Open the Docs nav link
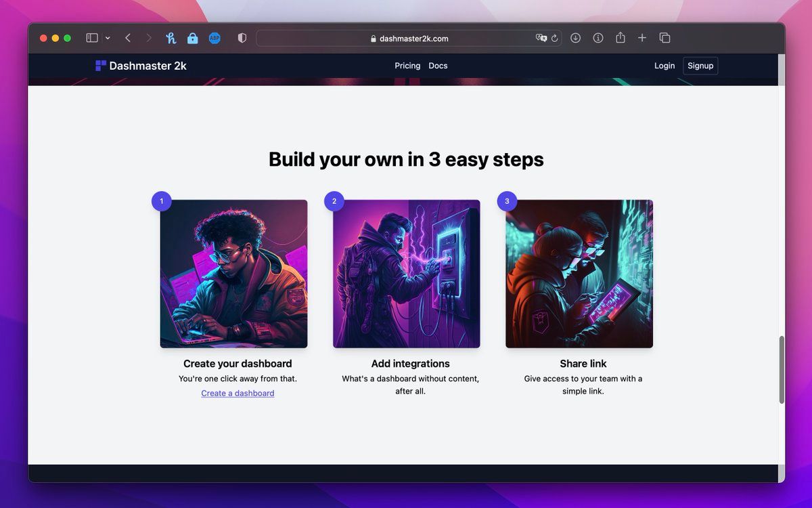Image resolution: width=812 pixels, height=508 pixels. click(438, 66)
